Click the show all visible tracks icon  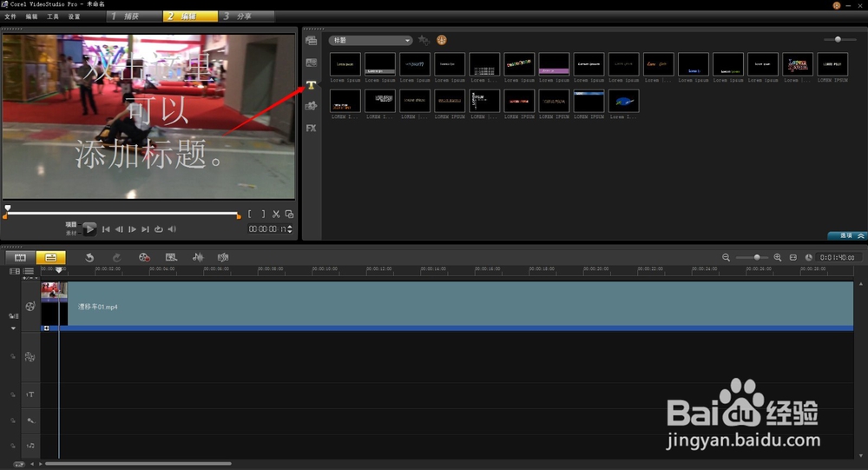(x=29, y=271)
